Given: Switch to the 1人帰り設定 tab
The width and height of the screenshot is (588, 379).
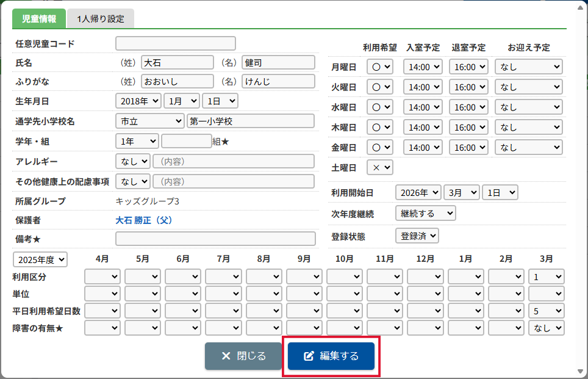Looking at the screenshot, I should (101, 19).
